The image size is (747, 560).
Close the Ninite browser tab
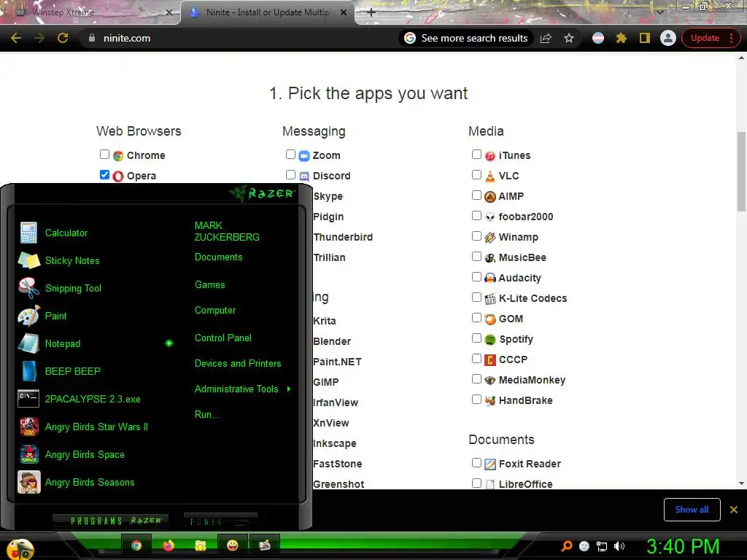[x=344, y=12]
